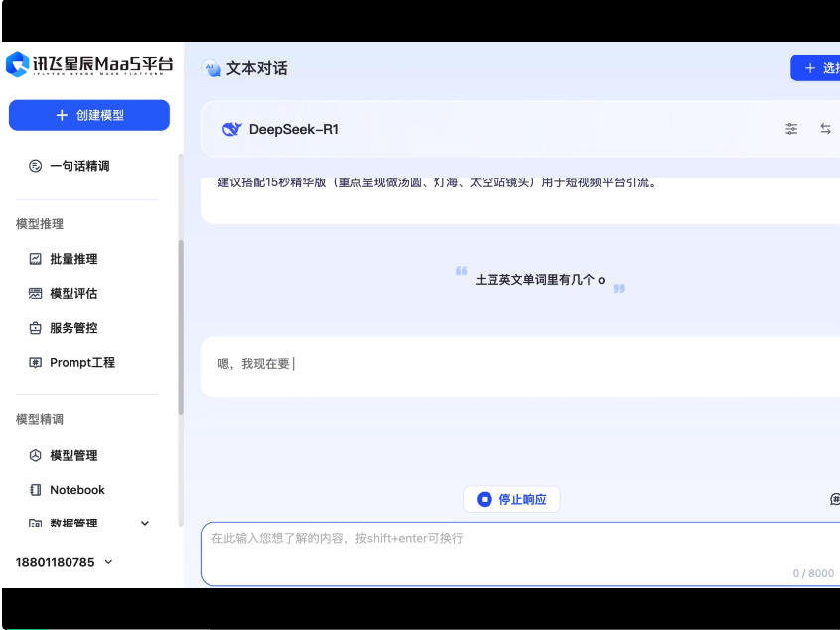Open account dropdown 18801180785
Viewport: 840px width, 630px height.
coord(65,562)
